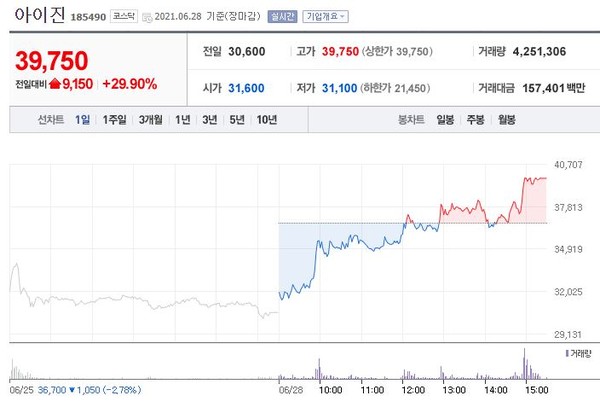Click the calendar icon beside the date
Screen dimensions: 600x413
148,17
